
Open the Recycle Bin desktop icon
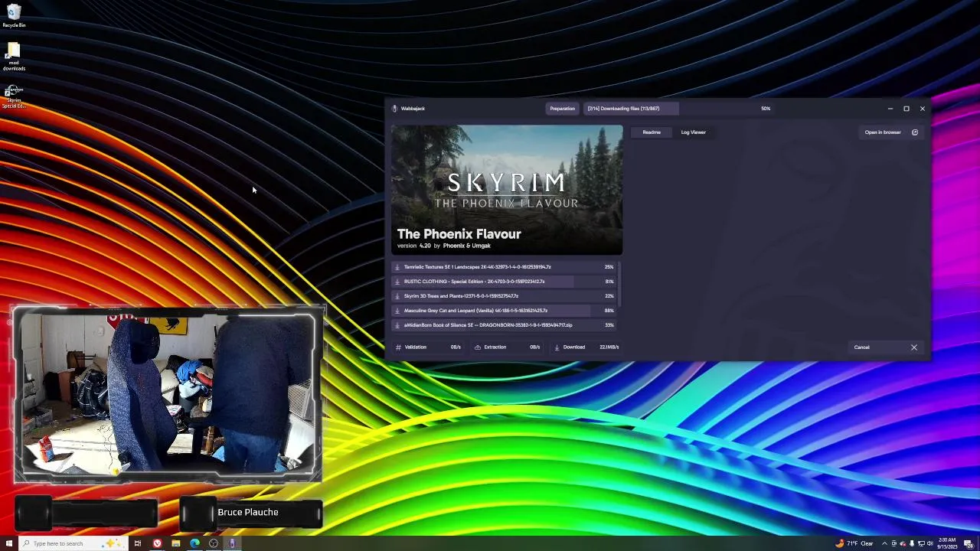pyautogui.click(x=14, y=15)
